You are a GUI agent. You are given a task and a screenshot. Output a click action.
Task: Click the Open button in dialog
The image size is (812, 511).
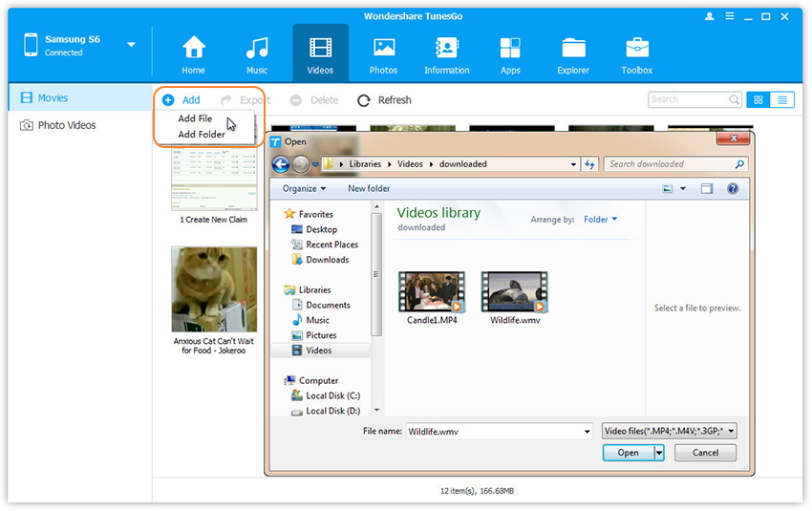pyautogui.click(x=628, y=453)
